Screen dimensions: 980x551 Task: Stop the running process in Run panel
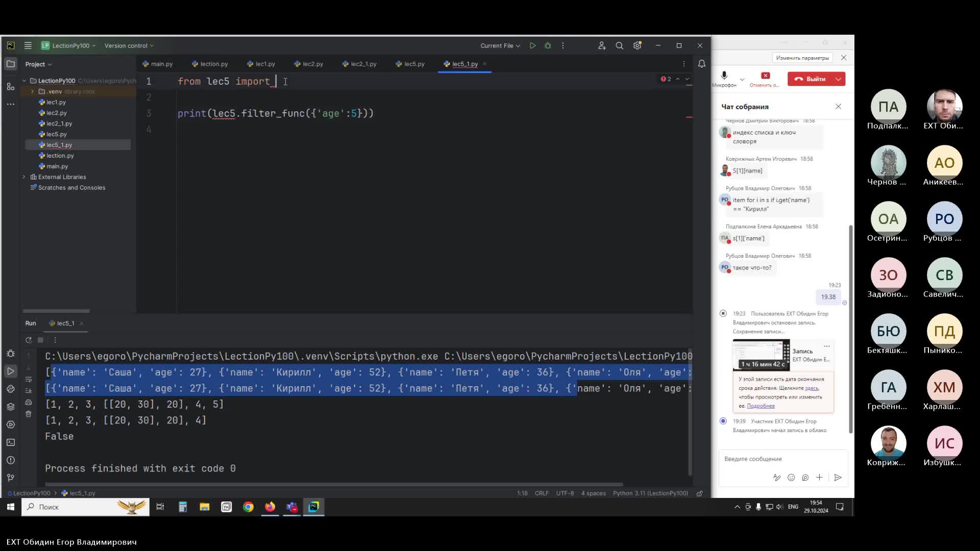click(x=40, y=340)
